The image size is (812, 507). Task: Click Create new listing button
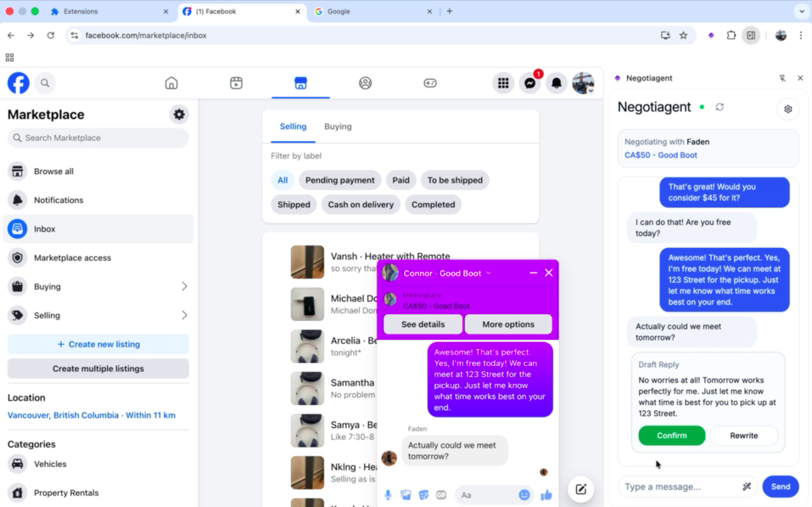(x=98, y=344)
